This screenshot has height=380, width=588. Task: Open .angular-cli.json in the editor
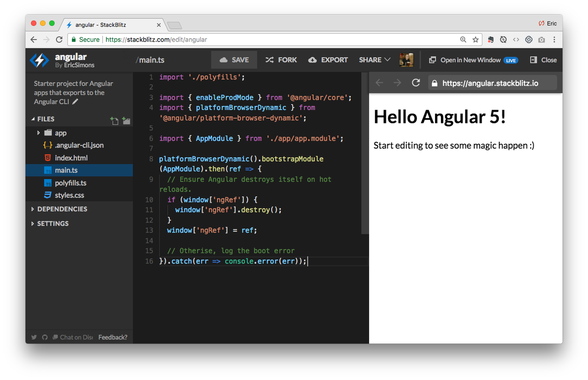click(x=79, y=145)
